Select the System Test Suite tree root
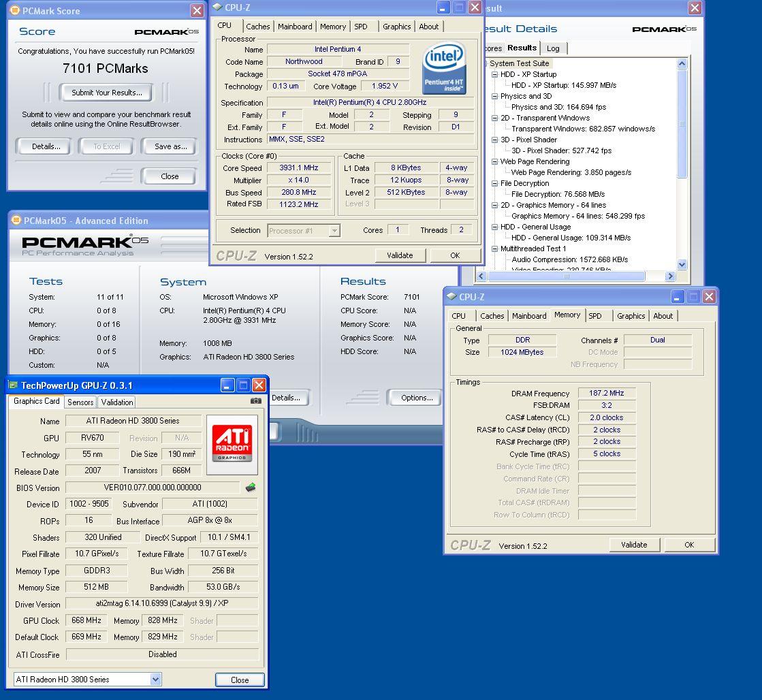 click(519, 64)
